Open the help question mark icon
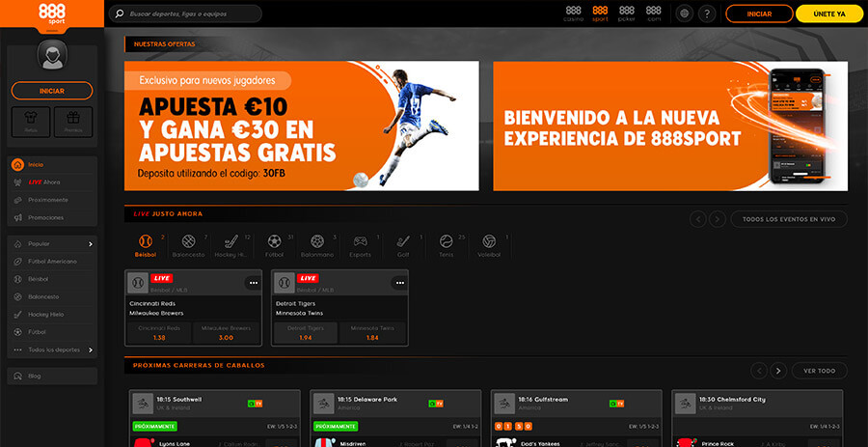The image size is (868, 447). pos(707,14)
